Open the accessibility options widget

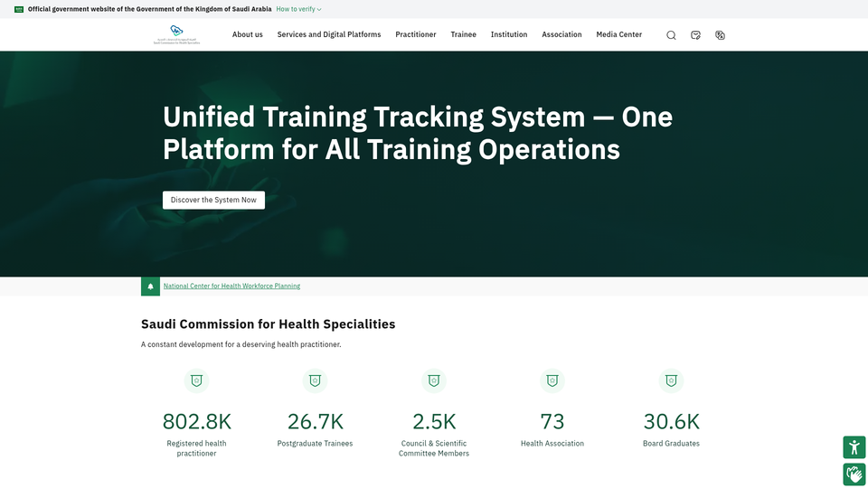coord(854,447)
